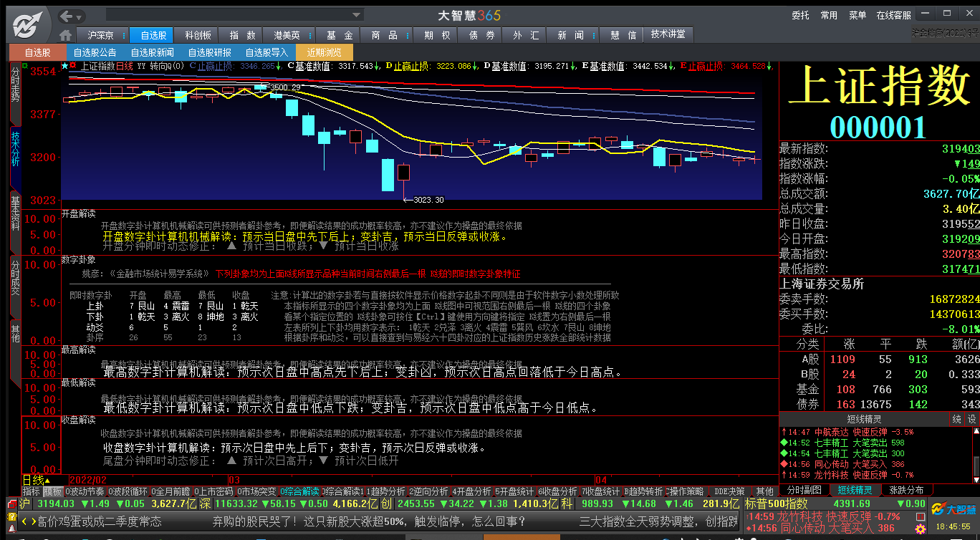The width and height of the screenshot is (980, 540).
Task: Choose the DDE决策 template
Action: pos(729,491)
